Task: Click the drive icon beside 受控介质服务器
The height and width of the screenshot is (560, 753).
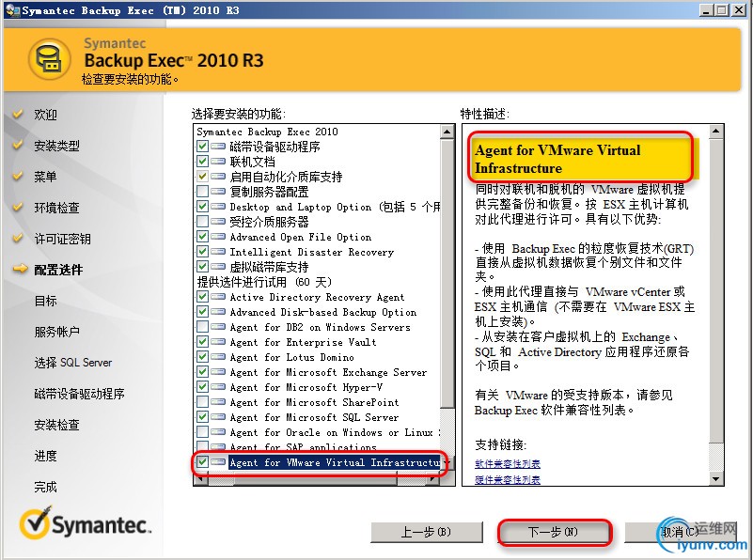Action: tap(218, 221)
